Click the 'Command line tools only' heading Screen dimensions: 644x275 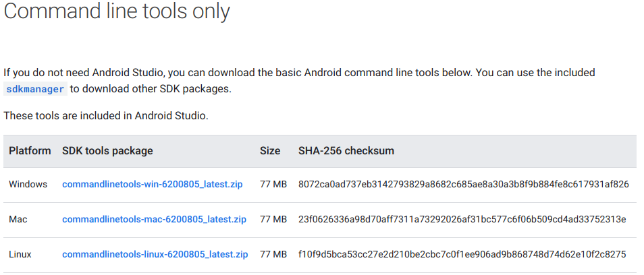click(x=117, y=11)
